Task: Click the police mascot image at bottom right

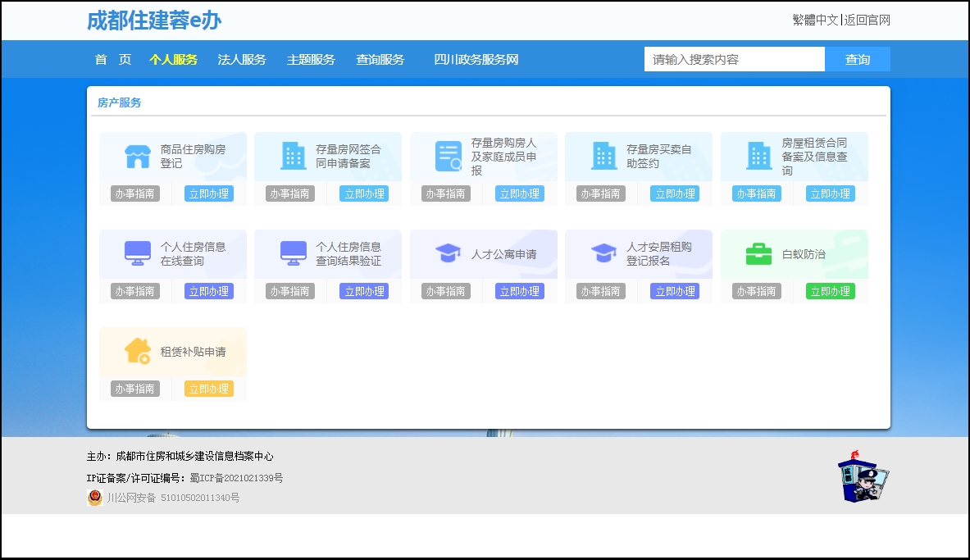Action: (x=861, y=479)
